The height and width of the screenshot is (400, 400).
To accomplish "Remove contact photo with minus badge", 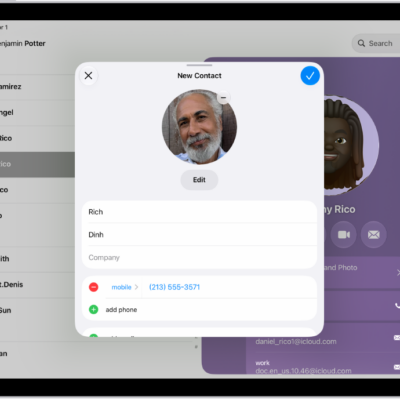I will click(224, 98).
